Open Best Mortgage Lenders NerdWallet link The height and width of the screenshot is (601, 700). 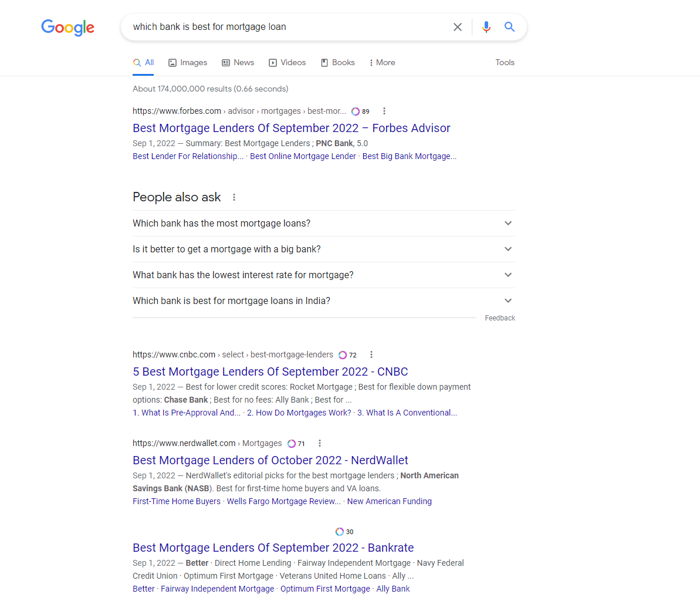coord(270,460)
